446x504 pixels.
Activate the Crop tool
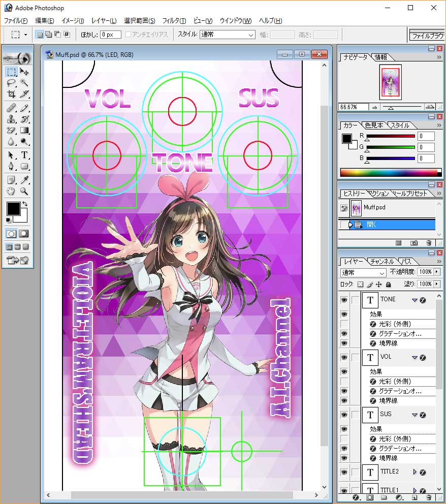tap(12, 94)
